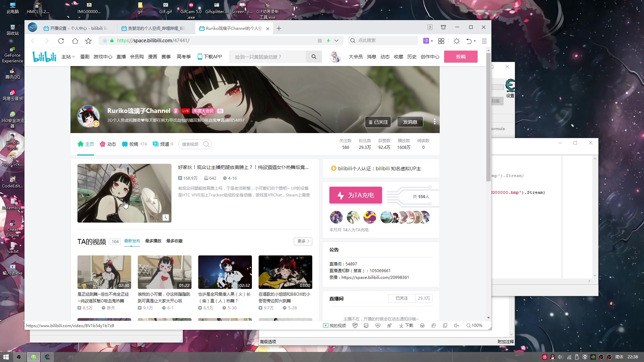The image size is (644, 362).
Task: Open 创作中心 in the header
Action: click(430, 57)
